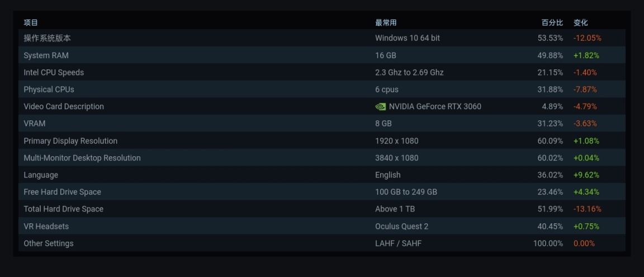Expand the 操作系统版本 row

pos(322,38)
